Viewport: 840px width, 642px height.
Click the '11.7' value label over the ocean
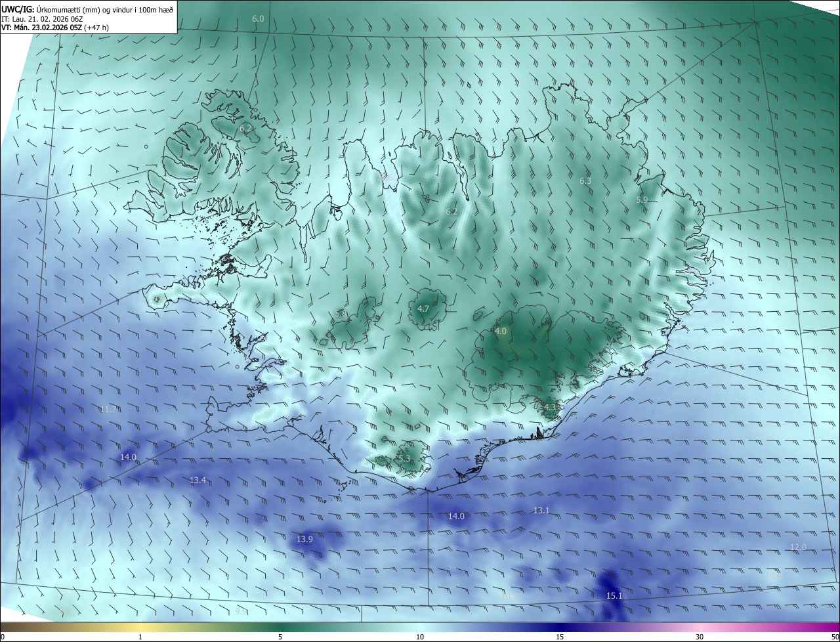[108, 409]
